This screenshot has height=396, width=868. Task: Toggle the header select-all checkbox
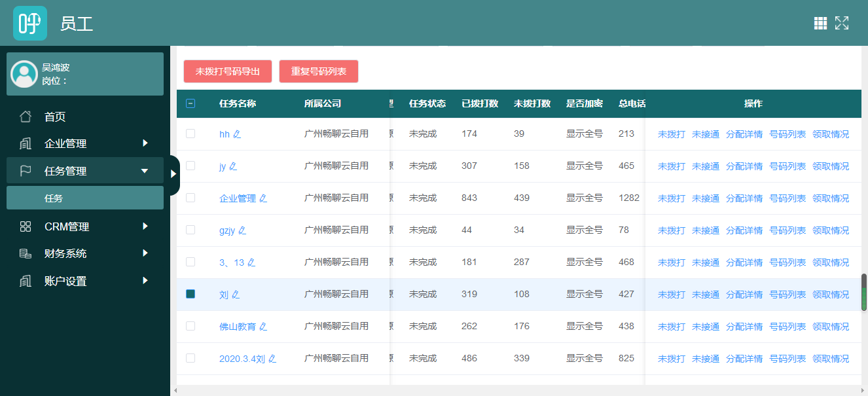(x=190, y=103)
